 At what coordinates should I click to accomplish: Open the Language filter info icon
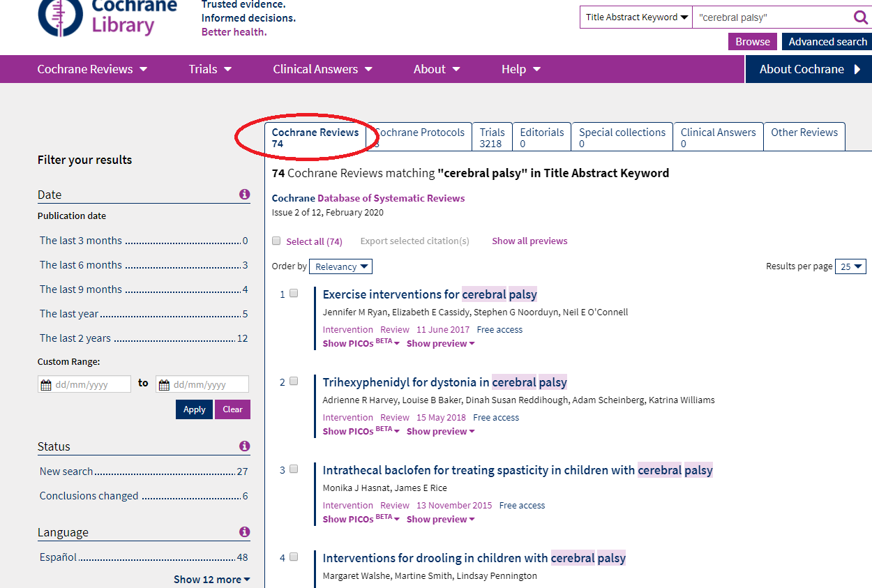(244, 532)
